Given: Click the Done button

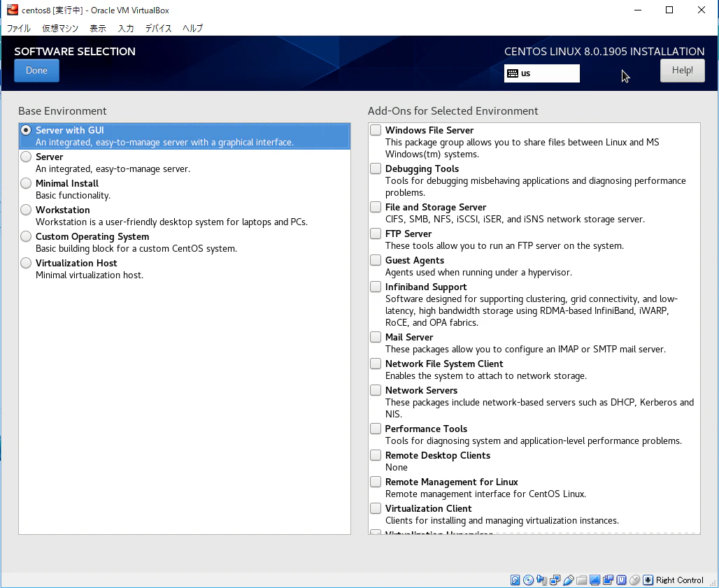Looking at the screenshot, I should [x=36, y=71].
